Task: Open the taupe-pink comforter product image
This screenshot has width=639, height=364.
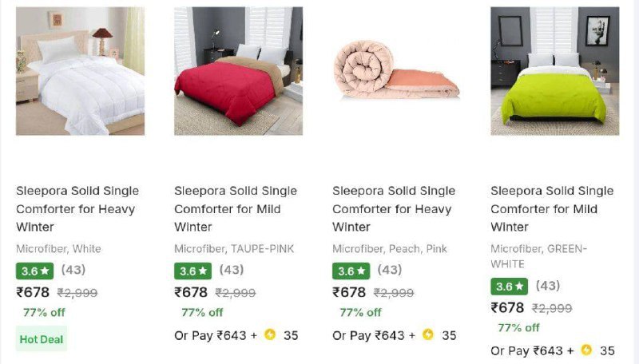Action: [x=238, y=71]
